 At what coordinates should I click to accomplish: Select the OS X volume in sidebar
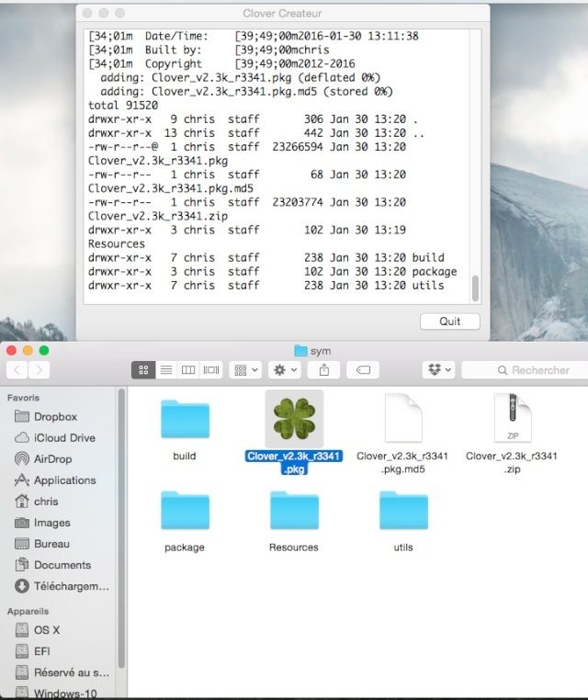click(47, 630)
